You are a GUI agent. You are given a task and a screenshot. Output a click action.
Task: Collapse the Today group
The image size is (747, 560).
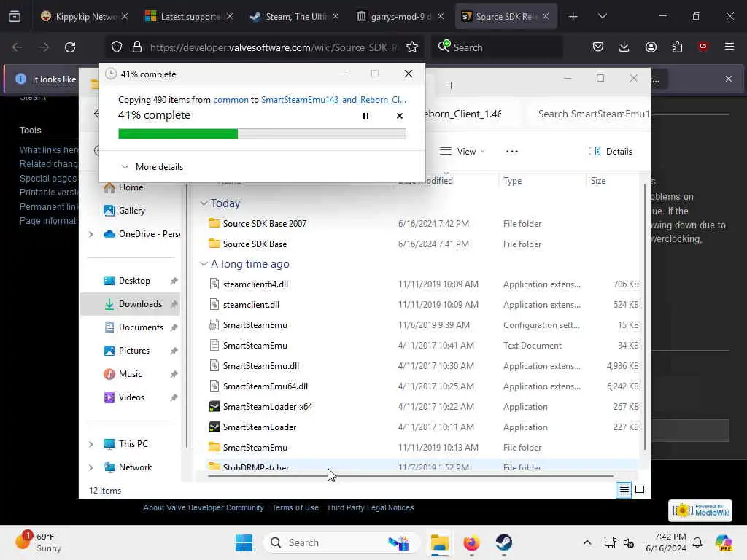click(204, 203)
